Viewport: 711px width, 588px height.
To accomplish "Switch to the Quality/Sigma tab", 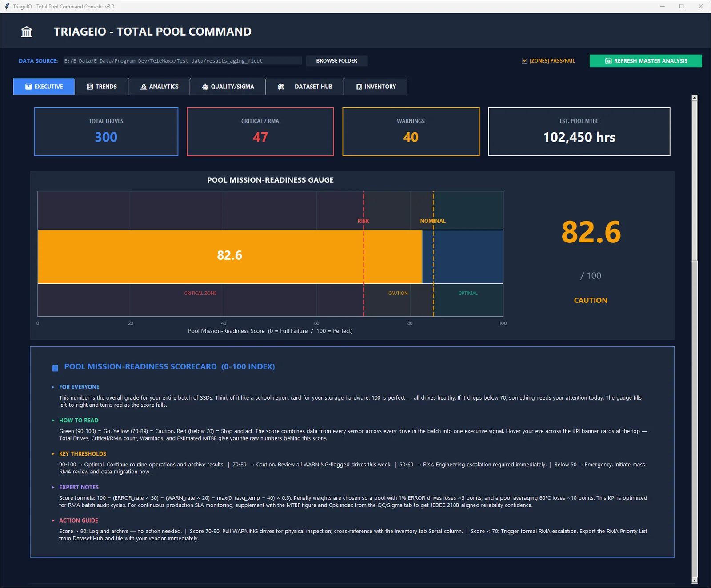I will (228, 87).
